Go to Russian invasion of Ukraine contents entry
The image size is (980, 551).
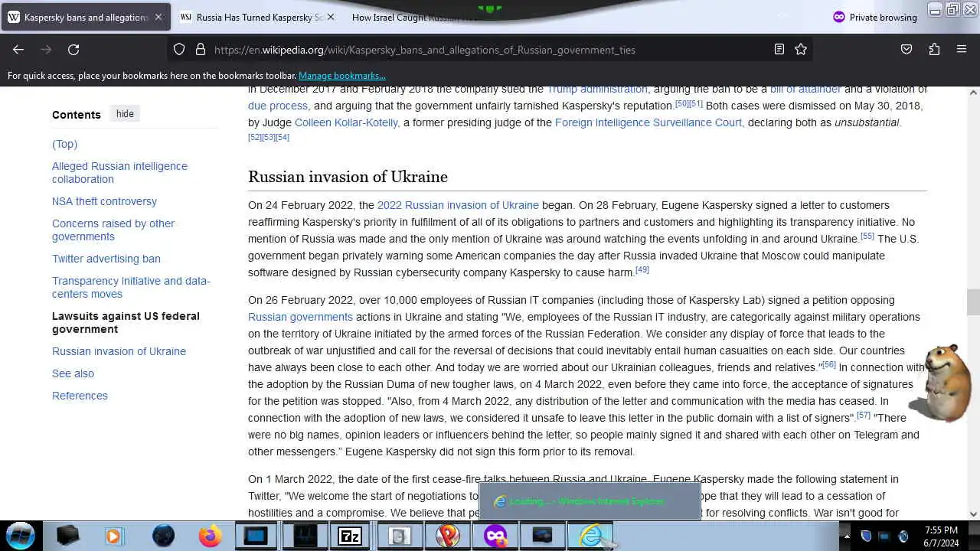click(119, 351)
